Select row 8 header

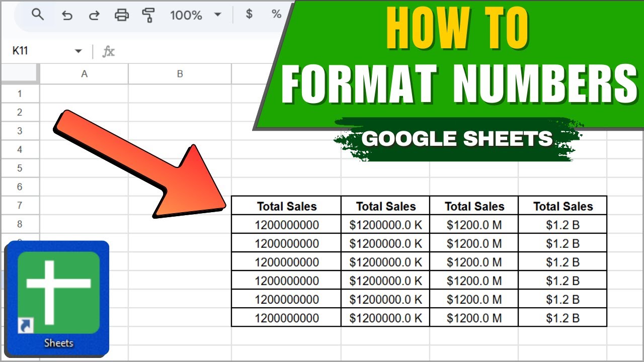point(20,224)
